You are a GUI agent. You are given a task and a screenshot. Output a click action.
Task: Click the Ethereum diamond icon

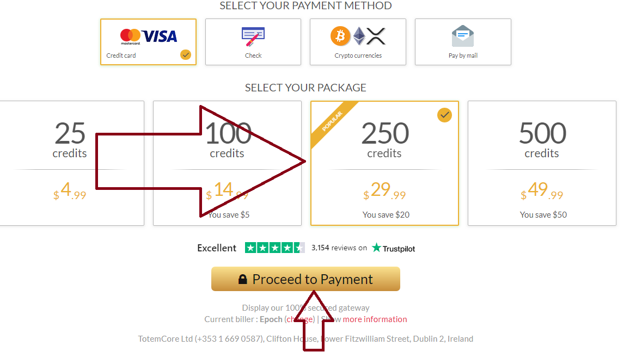[359, 36]
